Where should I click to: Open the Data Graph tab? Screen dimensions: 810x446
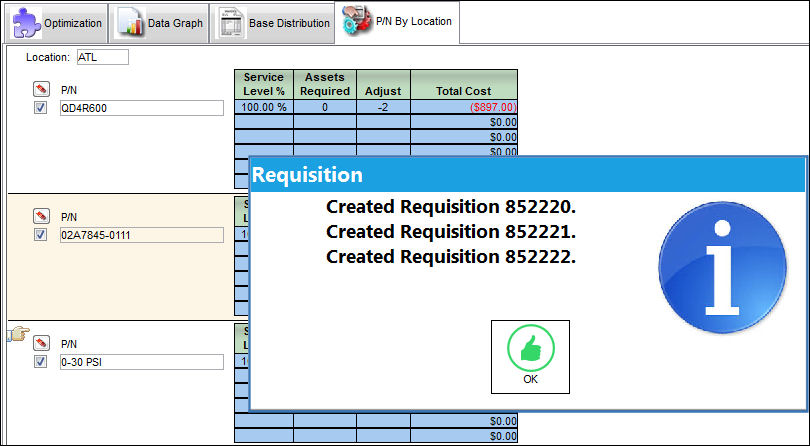tap(159, 23)
